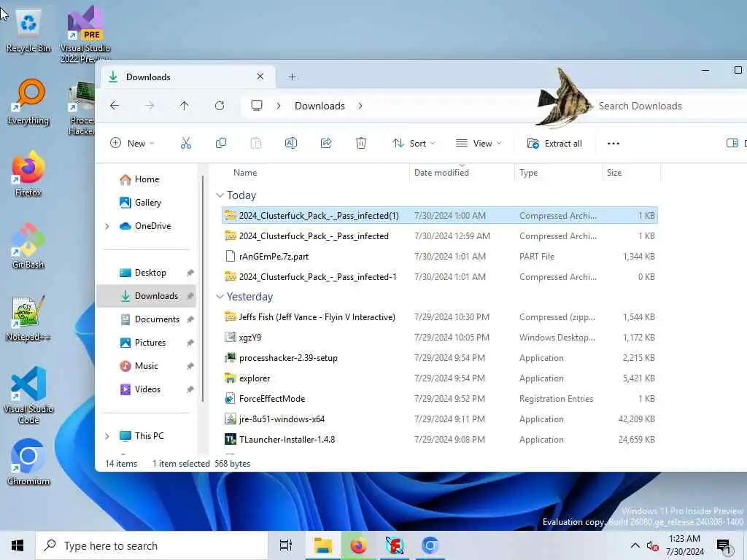Click the Rename icon in toolbar
Viewport: 747px width, 560px height.
[x=290, y=144]
